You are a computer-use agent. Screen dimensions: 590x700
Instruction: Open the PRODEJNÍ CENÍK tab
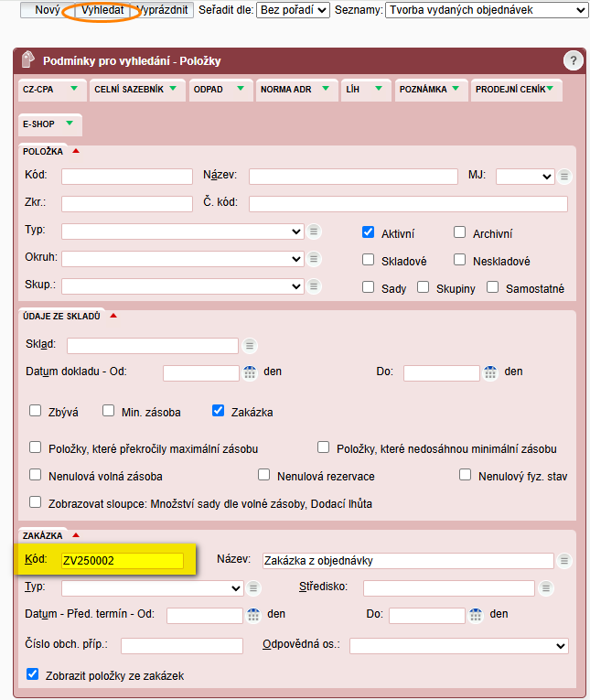click(516, 90)
